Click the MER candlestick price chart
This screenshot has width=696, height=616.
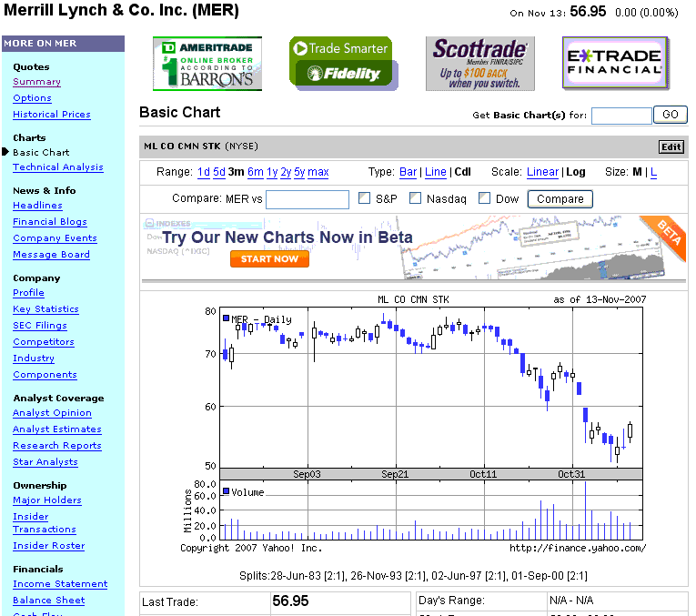click(431, 388)
